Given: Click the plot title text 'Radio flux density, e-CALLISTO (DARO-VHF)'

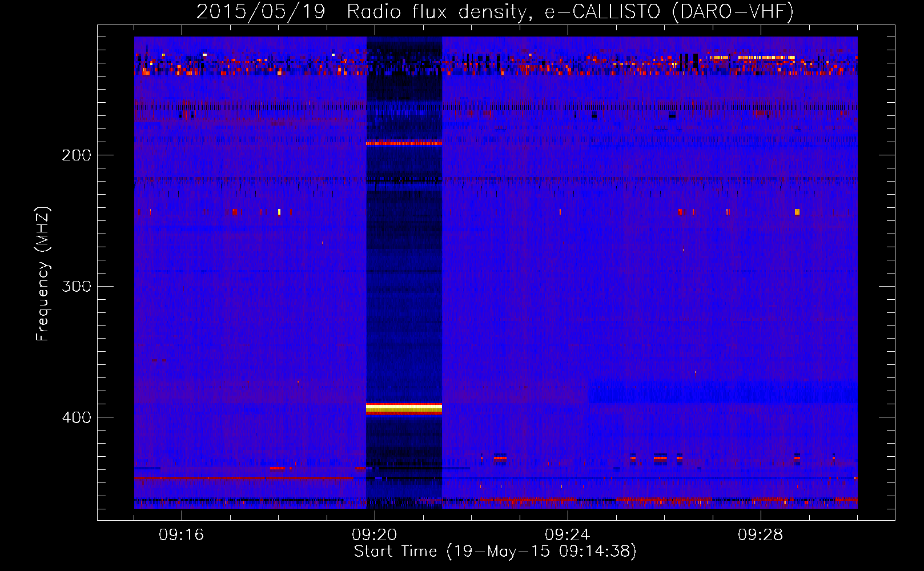Looking at the screenshot, I should click(570, 11).
